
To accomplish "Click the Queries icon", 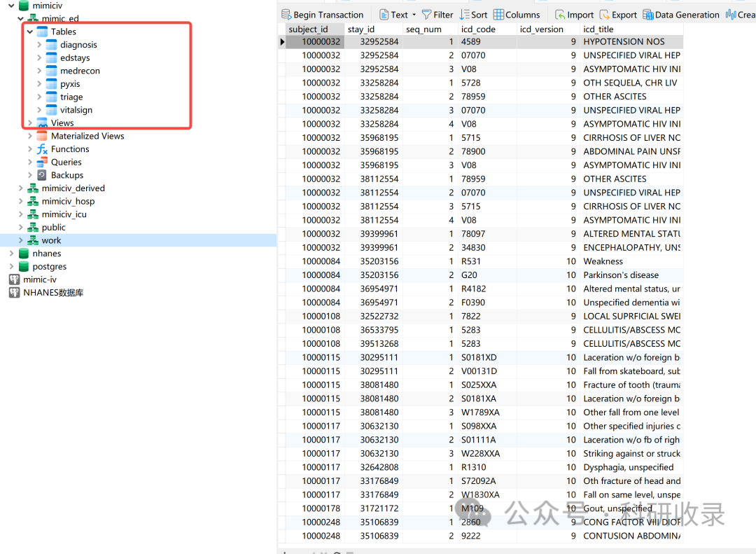I will click(42, 162).
